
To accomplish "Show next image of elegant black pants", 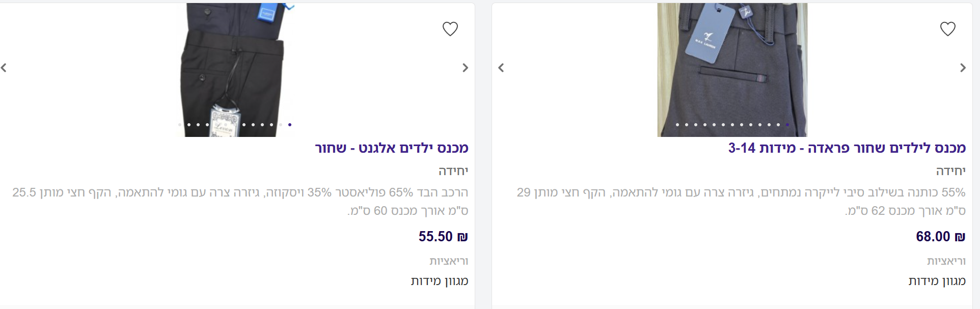I will click(465, 68).
